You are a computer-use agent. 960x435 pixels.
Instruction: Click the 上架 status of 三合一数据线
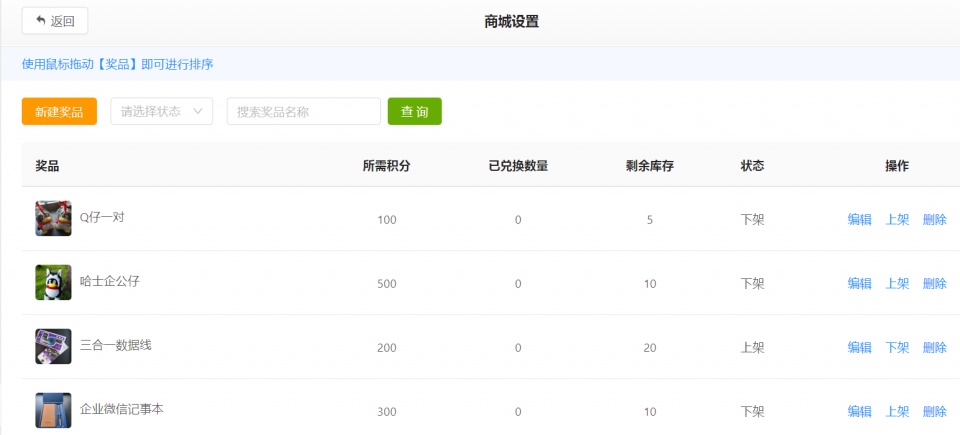(752, 348)
